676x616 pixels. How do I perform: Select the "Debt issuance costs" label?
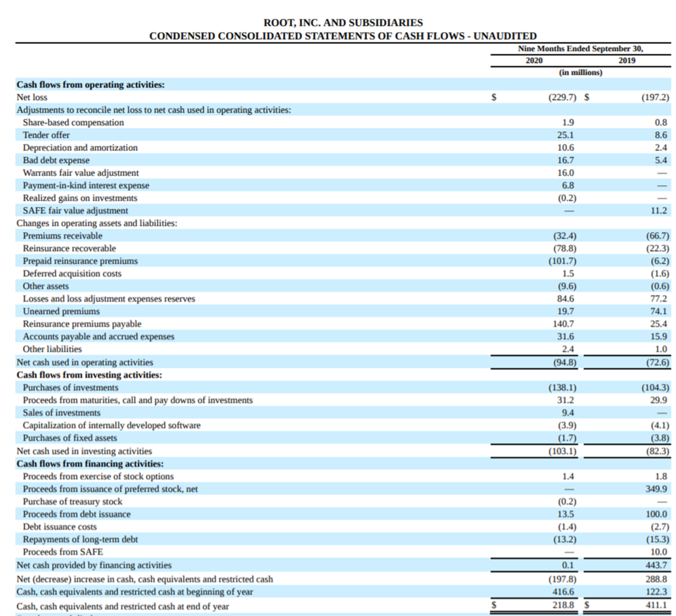60,526
